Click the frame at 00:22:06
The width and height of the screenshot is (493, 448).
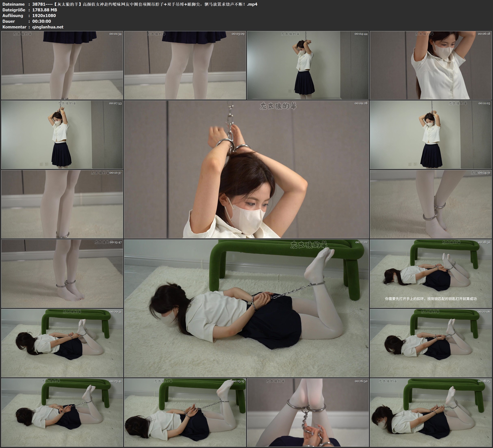click(x=431, y=343)
